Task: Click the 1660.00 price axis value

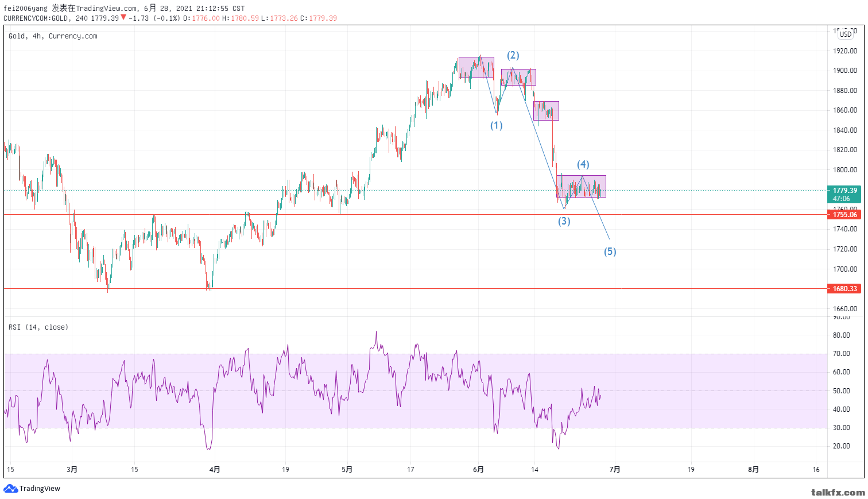Action: pyautogui.click(x=845, y=309)
